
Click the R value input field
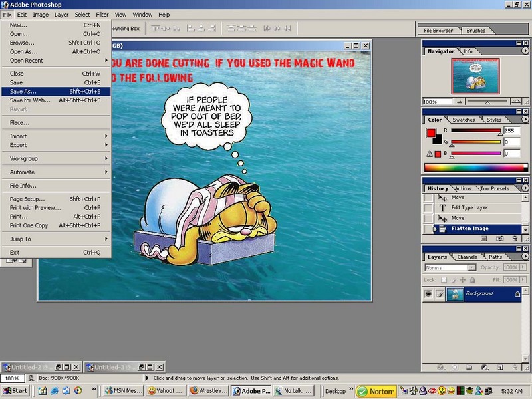click(x=511, y=130)
